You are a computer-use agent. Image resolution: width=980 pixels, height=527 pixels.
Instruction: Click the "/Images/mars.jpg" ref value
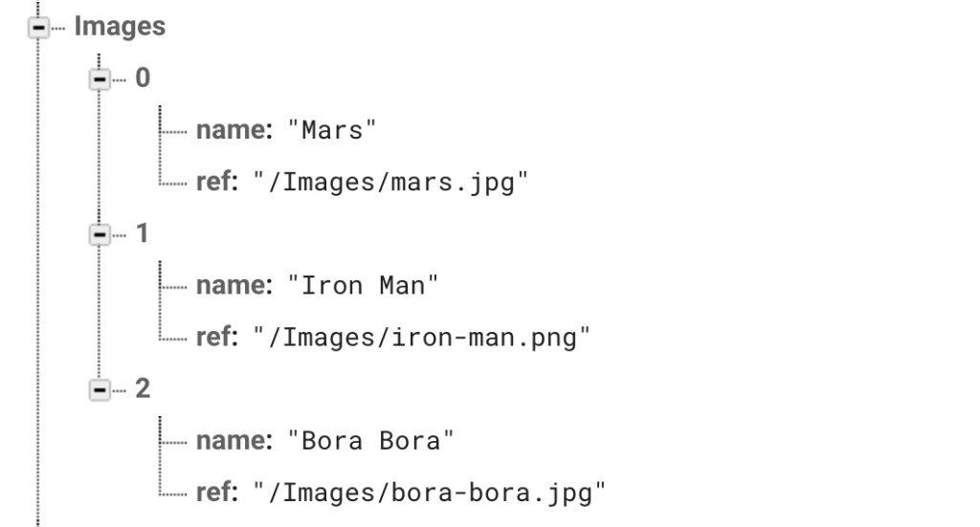[390, 183]
